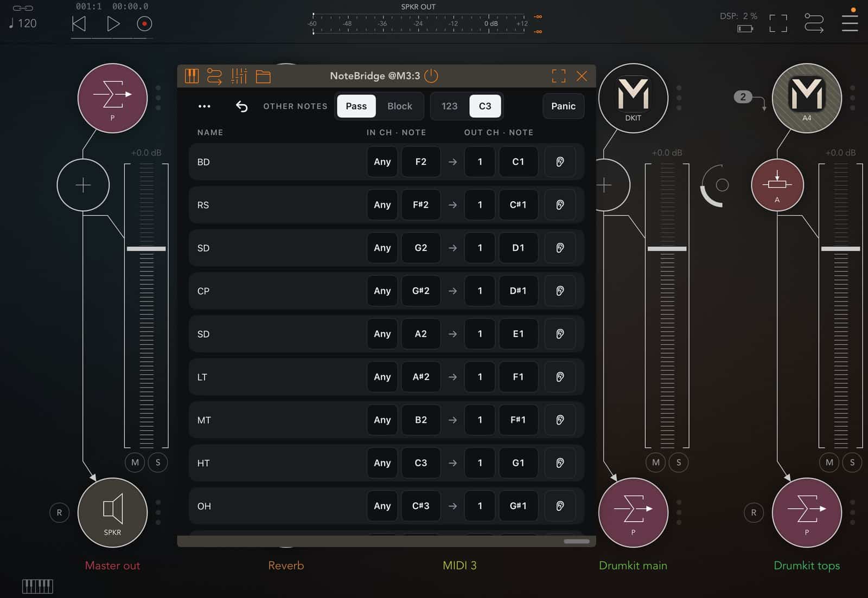Click the play button in transport
Viewport: 868px width, 598px height.
coord(113,24)
